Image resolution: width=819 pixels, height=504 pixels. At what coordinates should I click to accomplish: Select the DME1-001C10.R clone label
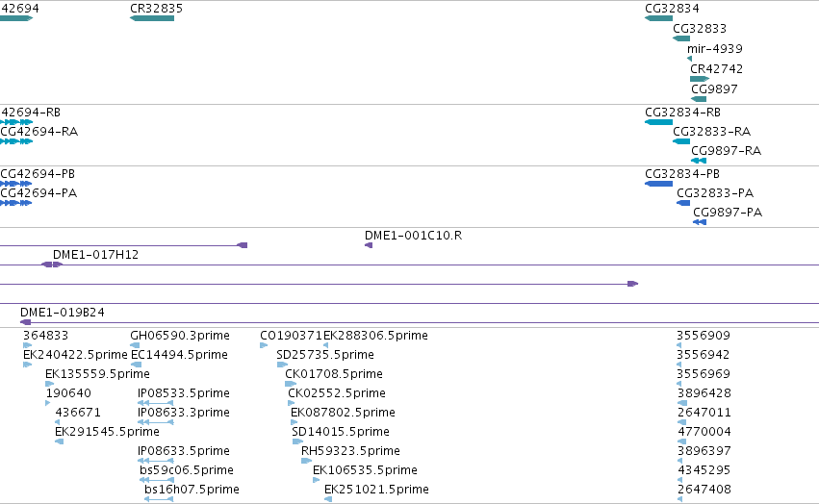(x=413, y=236)
